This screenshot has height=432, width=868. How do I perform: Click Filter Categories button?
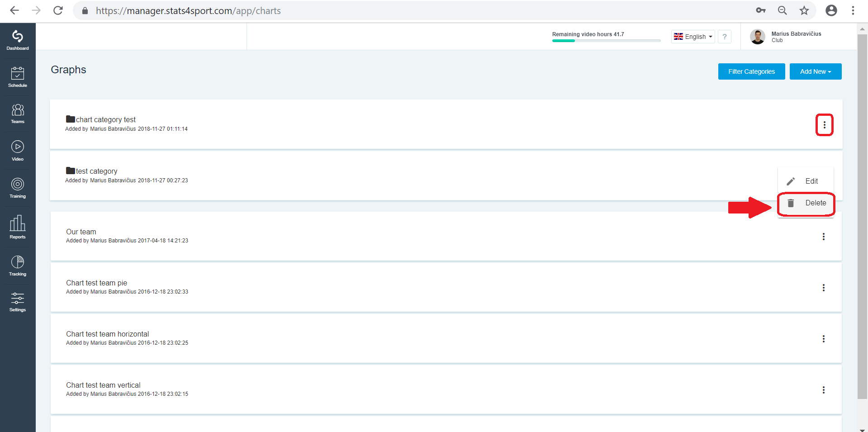click(751, 71)
